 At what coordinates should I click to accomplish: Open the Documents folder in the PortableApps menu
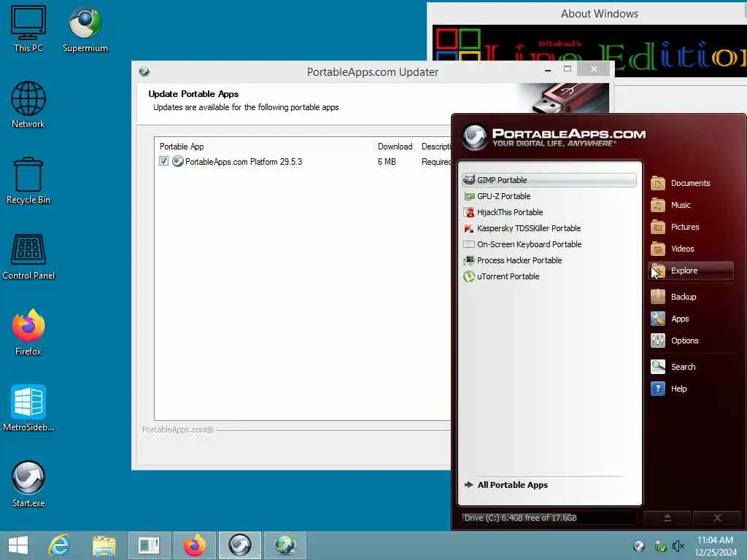click(690, 183)
